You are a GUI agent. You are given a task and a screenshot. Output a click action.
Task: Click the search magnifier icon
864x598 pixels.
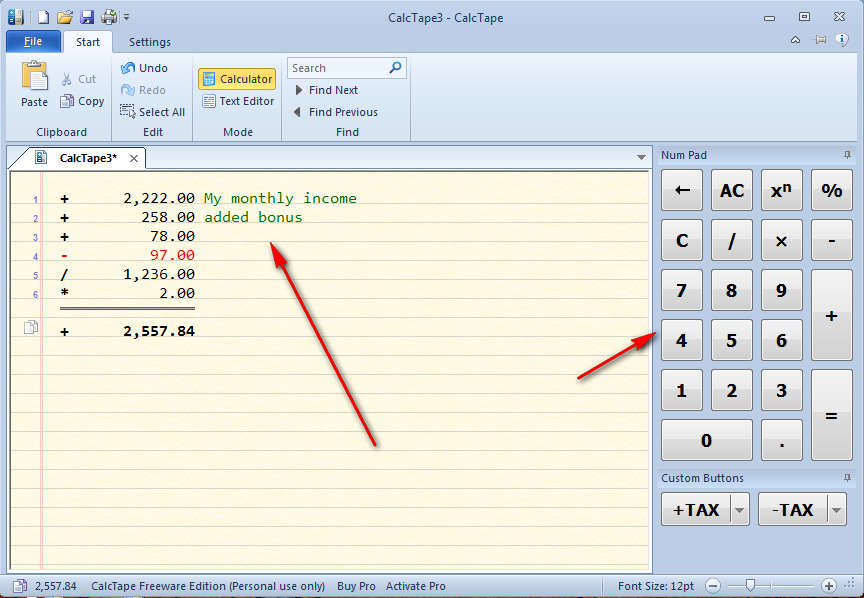tap(395, 68)
